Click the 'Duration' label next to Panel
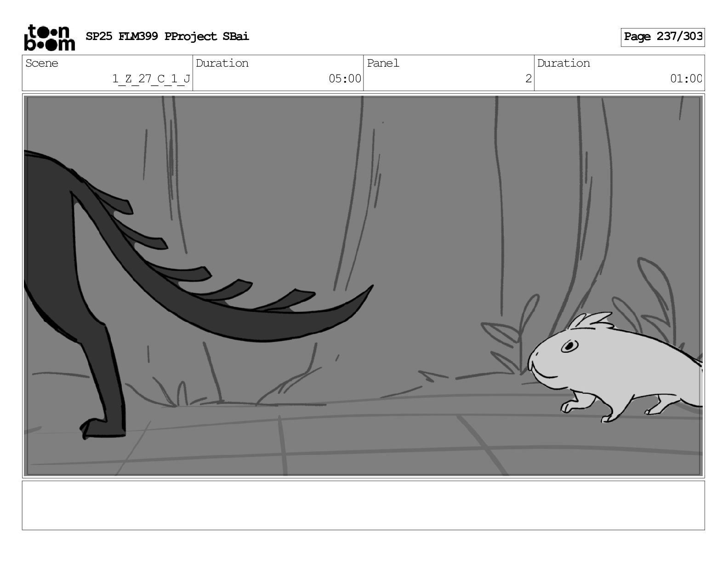 tap(563, 63)
